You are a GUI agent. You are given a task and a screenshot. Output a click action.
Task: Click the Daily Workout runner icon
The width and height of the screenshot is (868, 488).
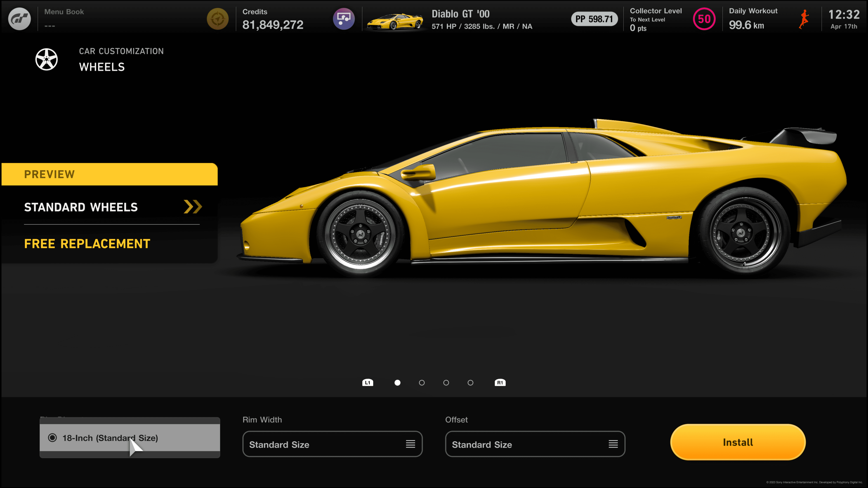tap(804, 19)
